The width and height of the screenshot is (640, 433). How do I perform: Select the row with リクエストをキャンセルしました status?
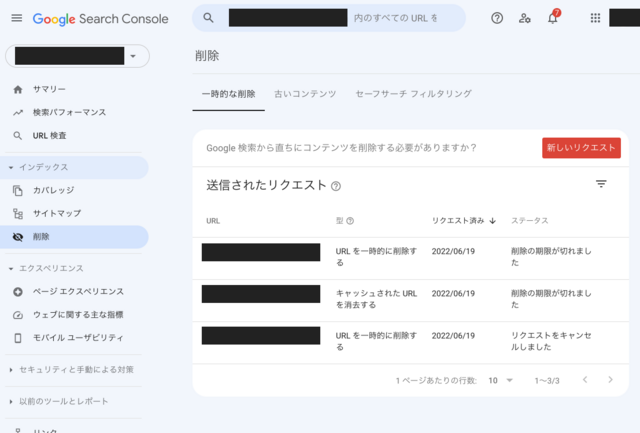411,342
